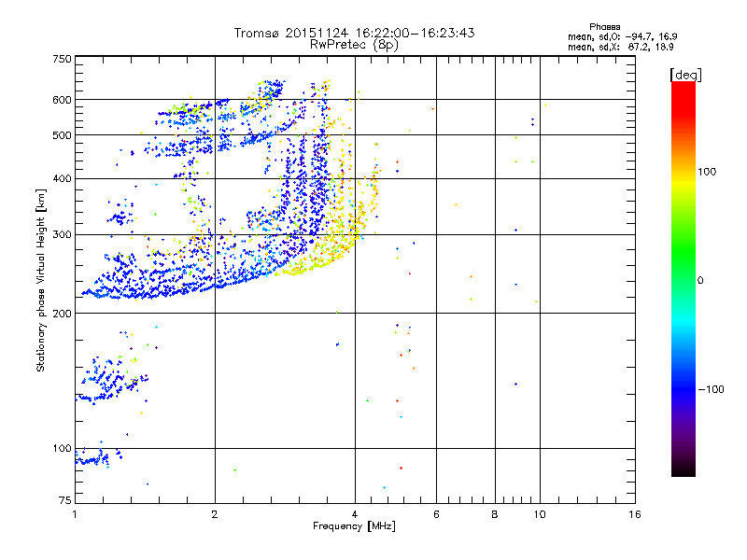Click the y-axis '500' tick label
The height and width of the screenshot is (560, 747).
62,135
